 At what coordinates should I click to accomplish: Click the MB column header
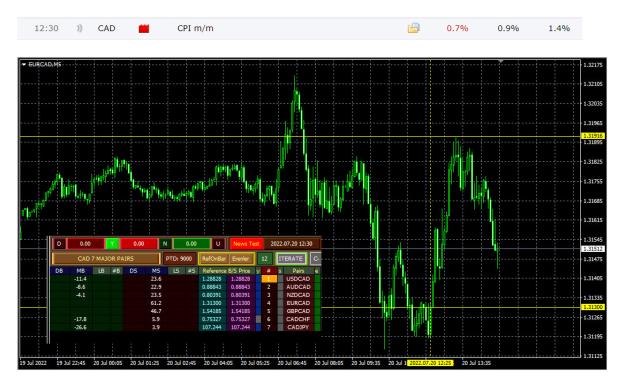pos(81,271)
